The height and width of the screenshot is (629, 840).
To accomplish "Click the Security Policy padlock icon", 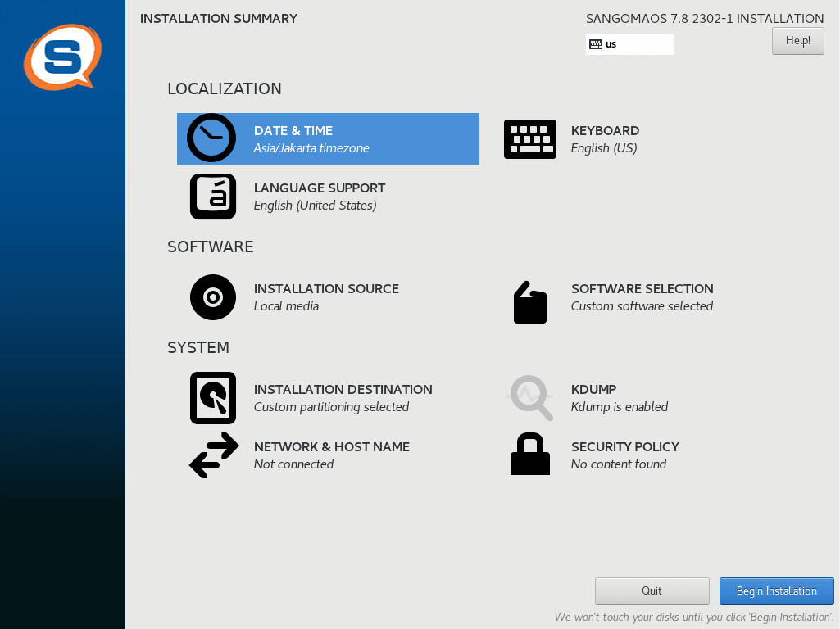I will (529, 455).
